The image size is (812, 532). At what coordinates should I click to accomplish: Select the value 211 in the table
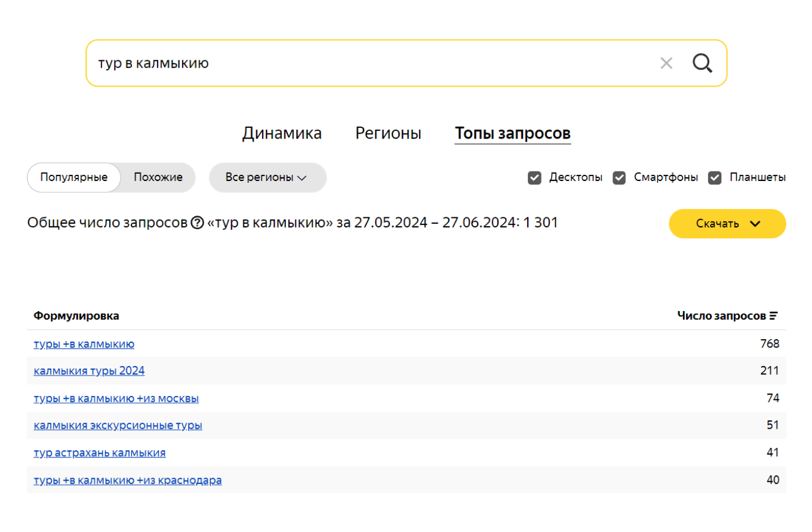coord(770,371)
